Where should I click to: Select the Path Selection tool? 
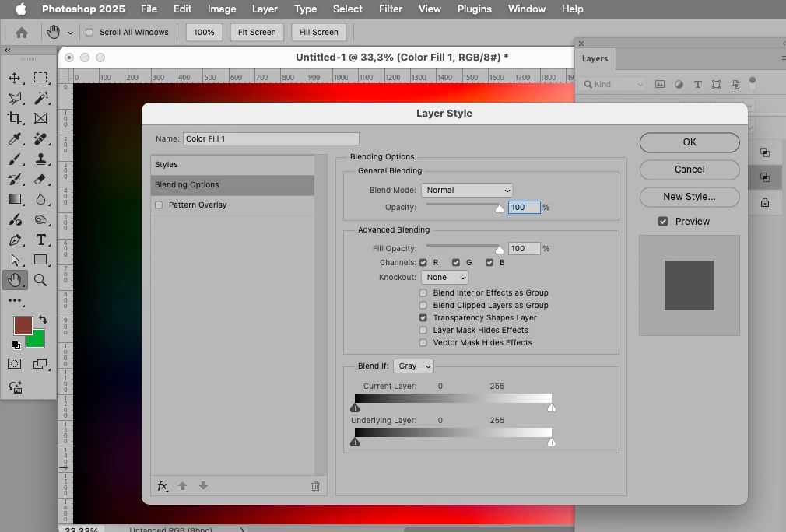(15, 260)
